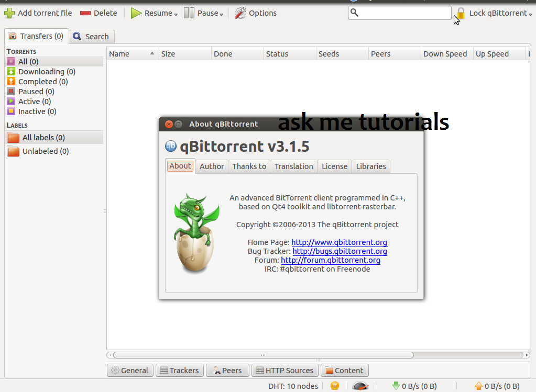Click the horizontal scrollbar of the torrent list
This screenshot has height=392, width=536.
[263, 355]
